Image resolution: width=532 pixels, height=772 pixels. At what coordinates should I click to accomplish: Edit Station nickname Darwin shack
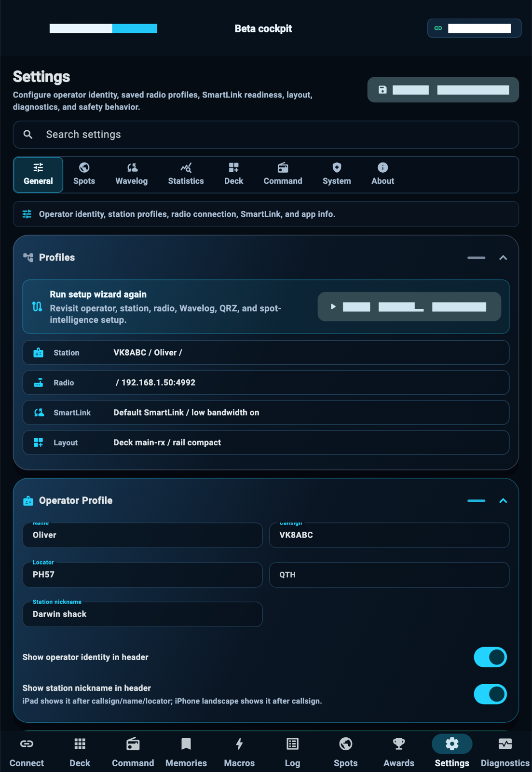click(x=142, y=614)
